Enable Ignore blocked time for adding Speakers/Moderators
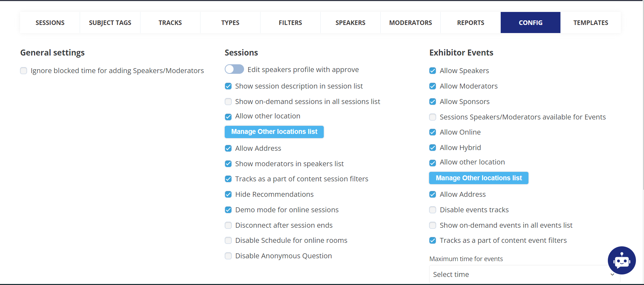The image size is (644, 285). 24,71
